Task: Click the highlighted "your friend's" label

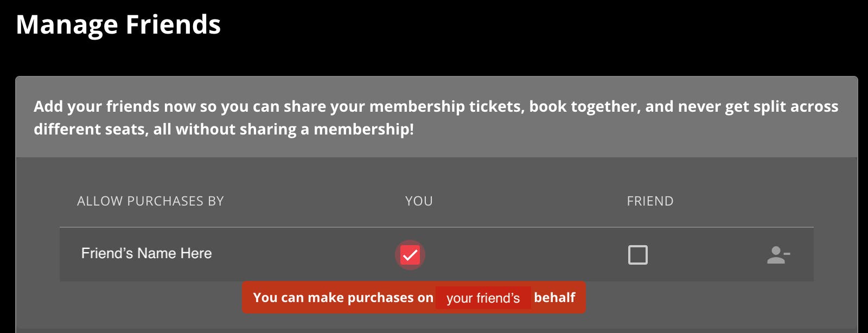Action: click(483, 298)
